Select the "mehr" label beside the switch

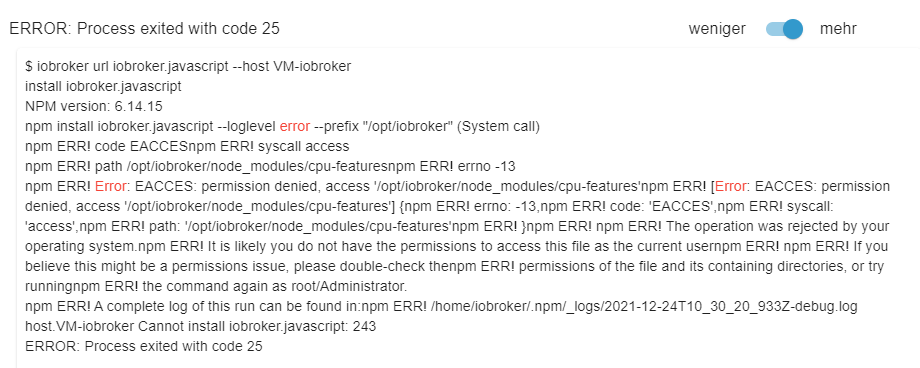(838, 29)
